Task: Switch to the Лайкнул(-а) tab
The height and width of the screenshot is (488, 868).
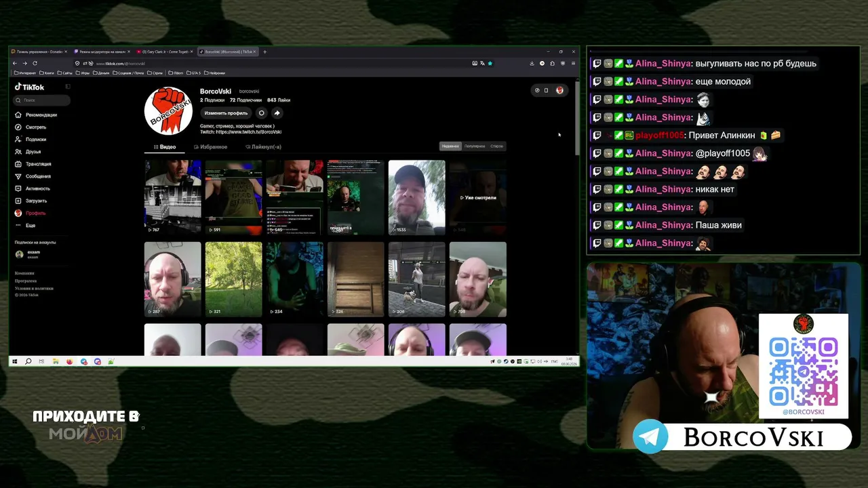Action: point(264,146)
